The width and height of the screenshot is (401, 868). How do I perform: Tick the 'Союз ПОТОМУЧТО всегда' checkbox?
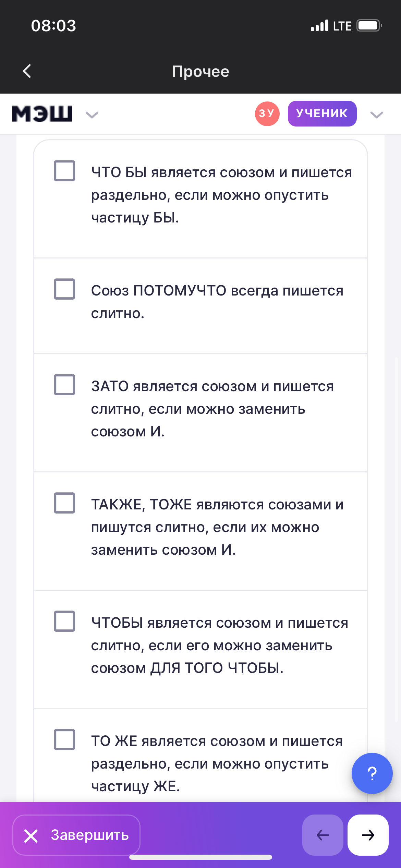point(64,289)
